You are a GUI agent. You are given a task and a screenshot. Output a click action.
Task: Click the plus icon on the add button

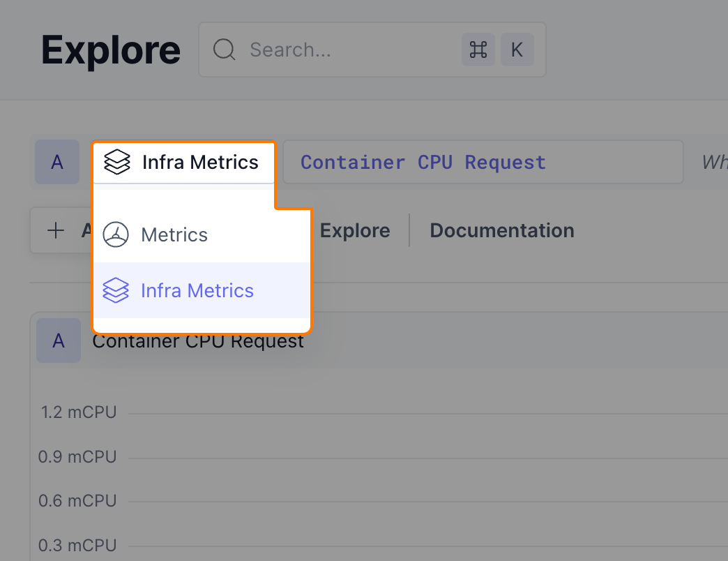[55, 230]
